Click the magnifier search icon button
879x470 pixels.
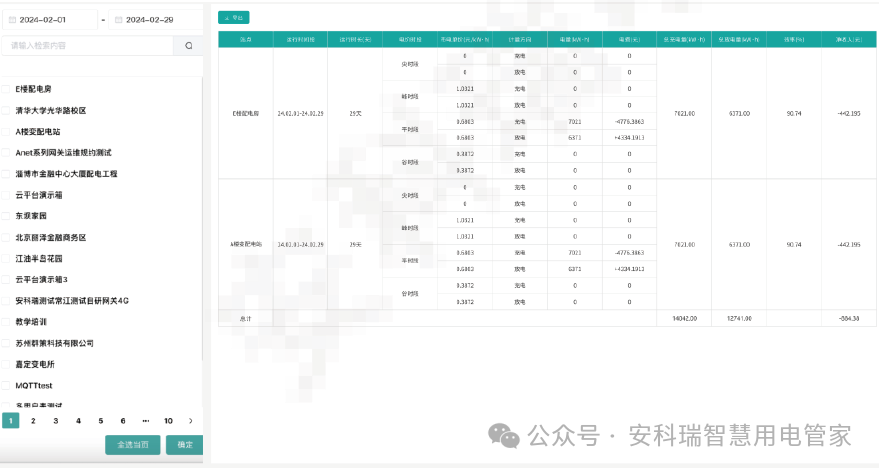pyautogui.click(x=189, y=45)
